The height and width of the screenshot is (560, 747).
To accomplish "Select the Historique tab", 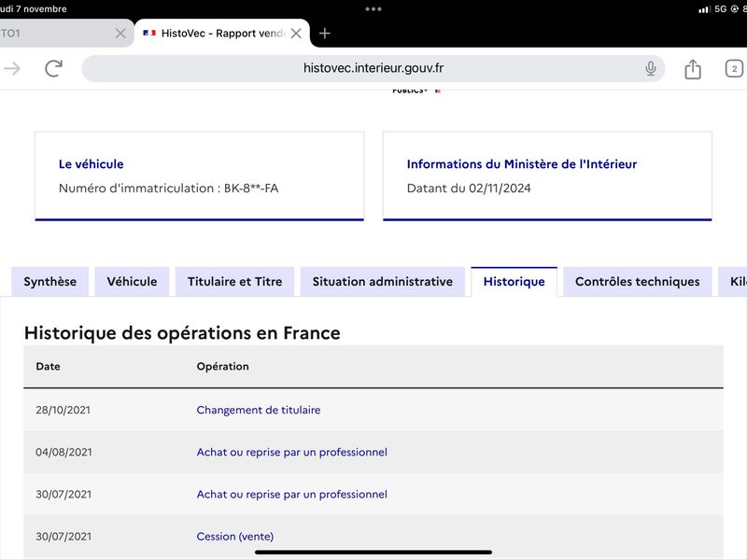I will click(514, 282).
